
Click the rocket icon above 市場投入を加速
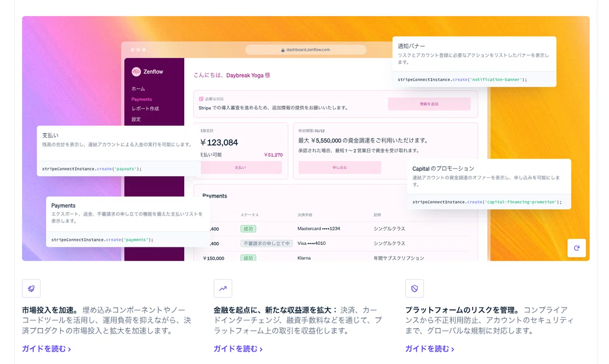(x=31, y=288)
